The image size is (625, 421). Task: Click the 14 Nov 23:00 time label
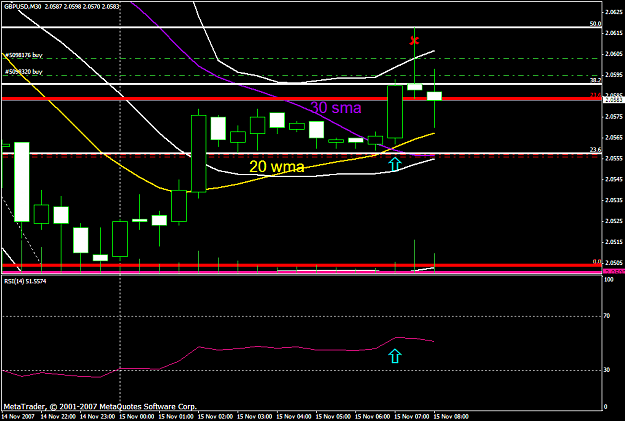[x=97, y=417]
